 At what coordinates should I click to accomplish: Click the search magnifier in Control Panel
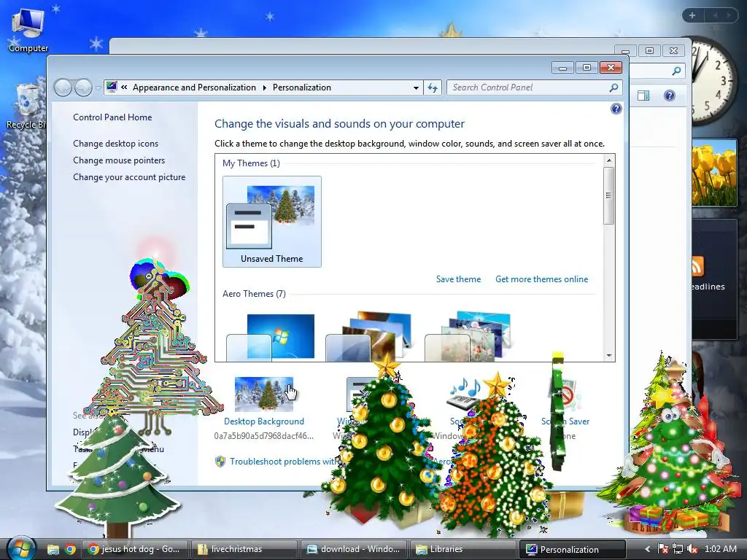tap(614, 87)
